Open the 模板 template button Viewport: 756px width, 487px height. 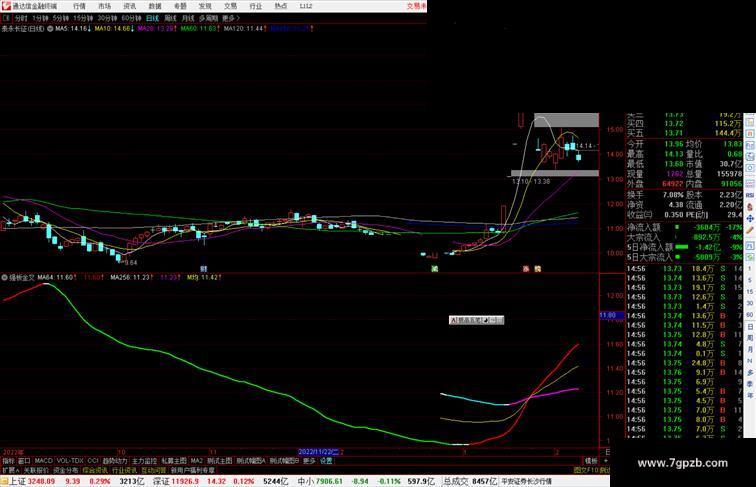[591, 461]
